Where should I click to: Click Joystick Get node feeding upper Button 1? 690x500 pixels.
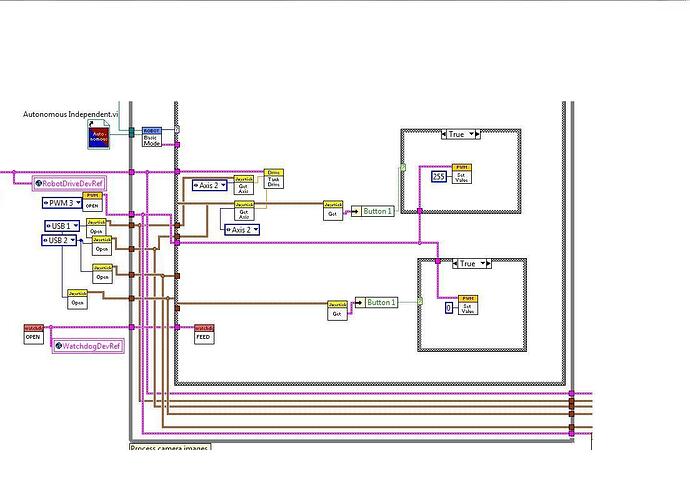[x=333, y=211]
